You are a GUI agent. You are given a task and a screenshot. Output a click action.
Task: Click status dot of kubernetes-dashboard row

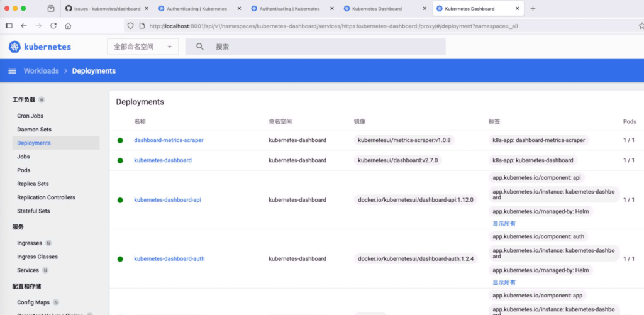tap(120, 160)
